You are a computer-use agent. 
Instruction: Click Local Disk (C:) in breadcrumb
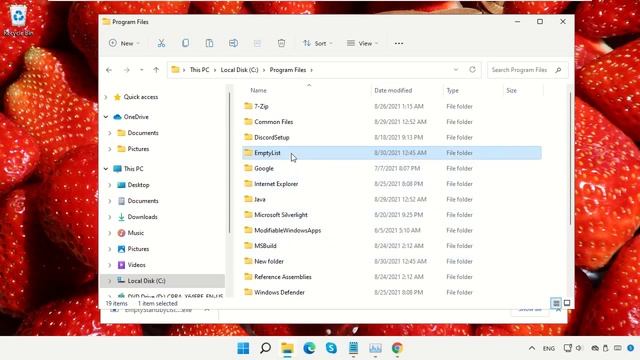coord(240,70)
